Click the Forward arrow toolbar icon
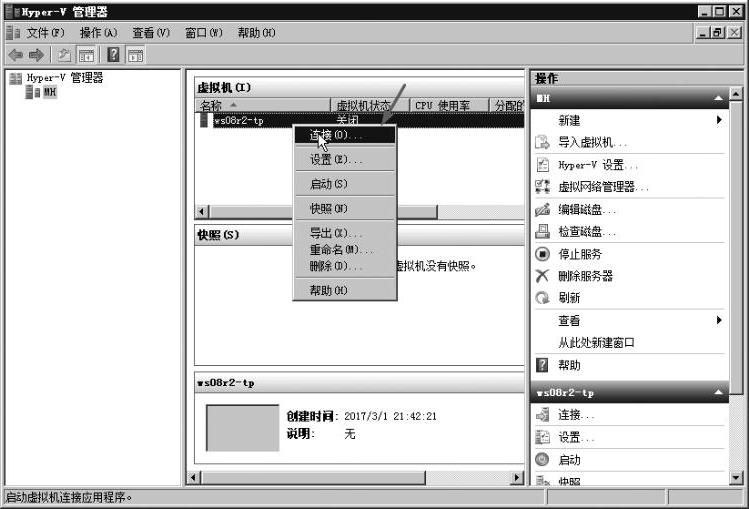 (36, 55)
